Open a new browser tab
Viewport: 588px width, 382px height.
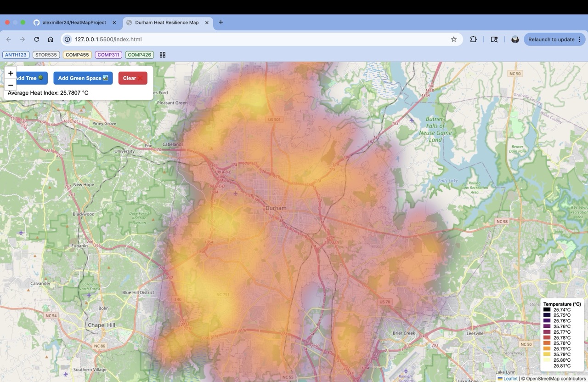(x=221, y=22)
